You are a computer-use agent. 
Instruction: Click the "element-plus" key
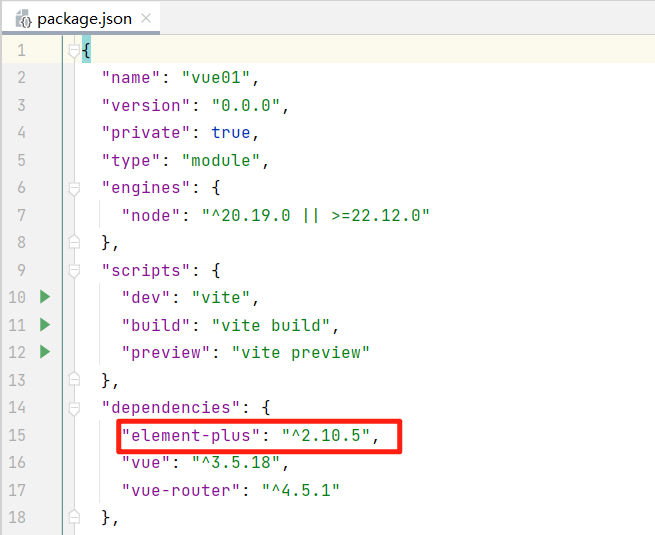point(191,435)
